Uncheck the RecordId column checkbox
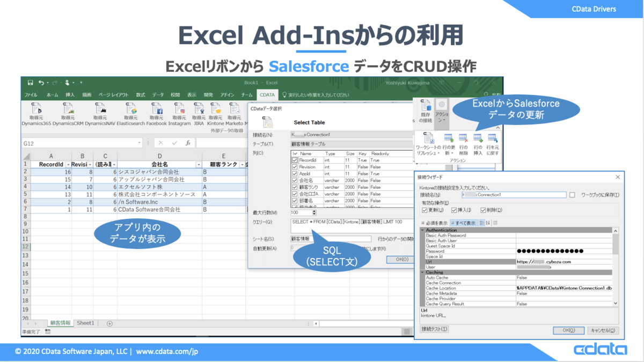Viewport: 644px width, 362px height. point(295,160)
